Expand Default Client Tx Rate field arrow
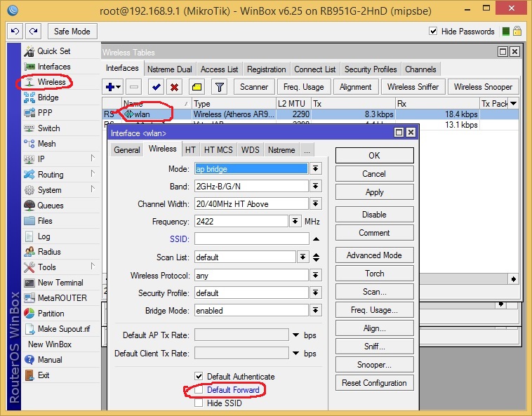 click(x=296, y=354)
